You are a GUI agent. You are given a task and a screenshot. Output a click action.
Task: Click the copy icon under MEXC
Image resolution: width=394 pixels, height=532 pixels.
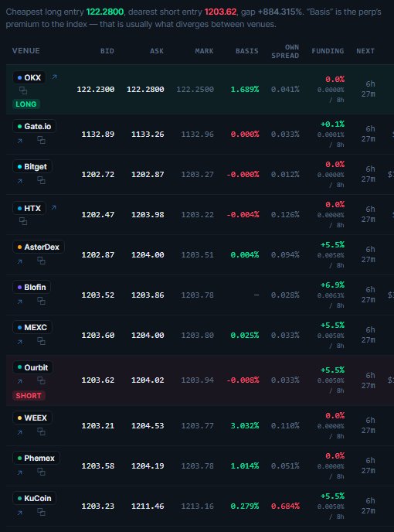tap(41, 341)
